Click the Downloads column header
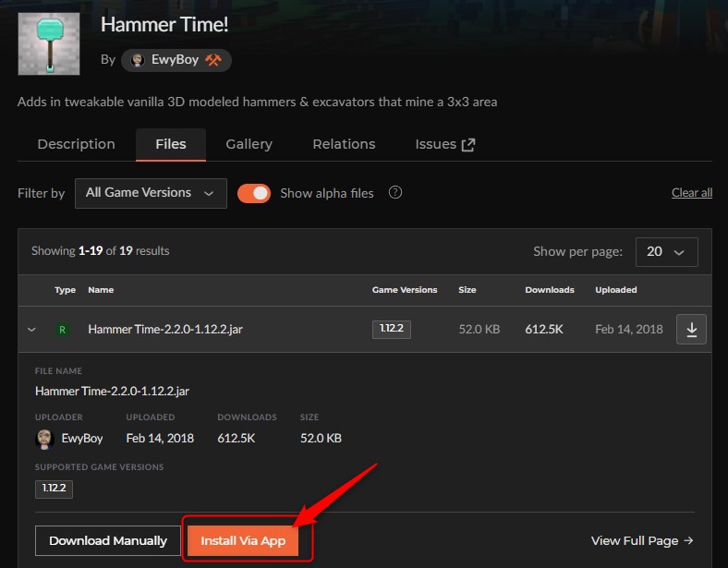The image size is (728, 568). tap(550, 290)
